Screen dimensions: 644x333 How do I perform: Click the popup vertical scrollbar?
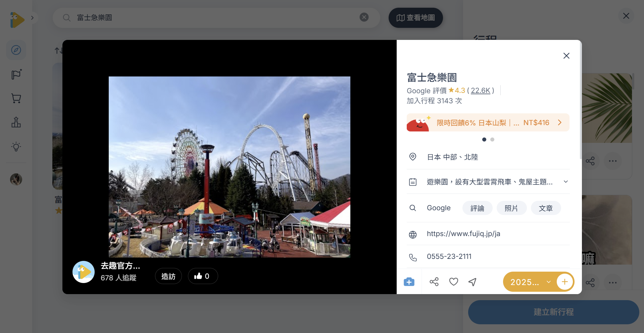click(x=581, y=101)
